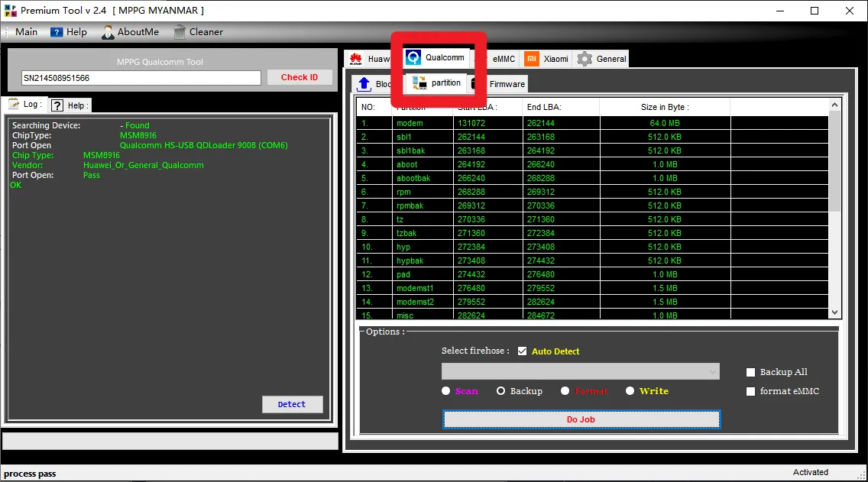Image resolution: width=868 pixels, height=482 pixels.
Task: Click the General gear icon
Action: coord(585,59)
